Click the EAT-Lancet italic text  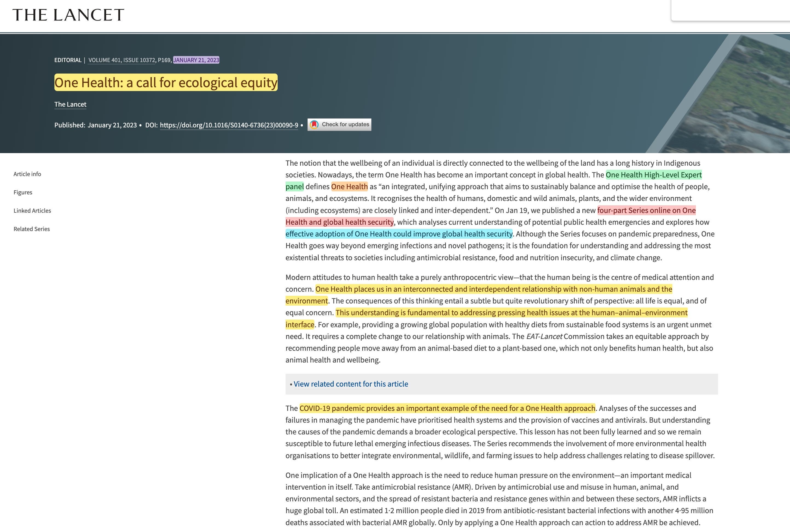[544, 336]
